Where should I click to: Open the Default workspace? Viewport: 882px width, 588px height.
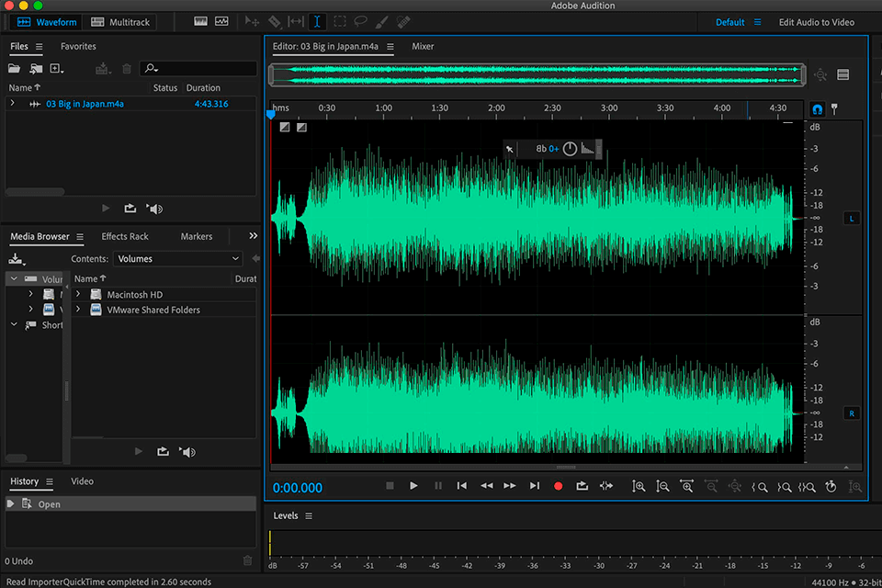click(x=729, y=22)
